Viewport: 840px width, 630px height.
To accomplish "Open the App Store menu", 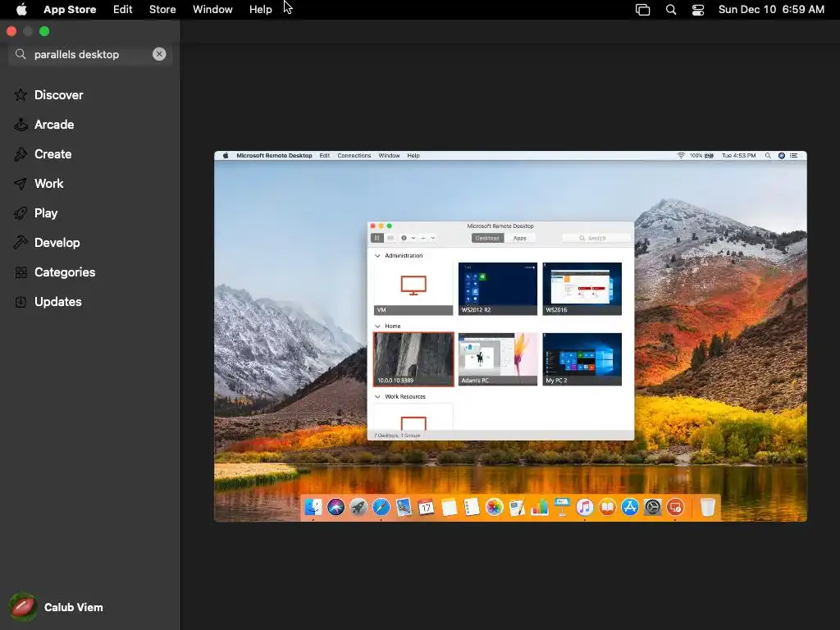I will click(70, 9).
